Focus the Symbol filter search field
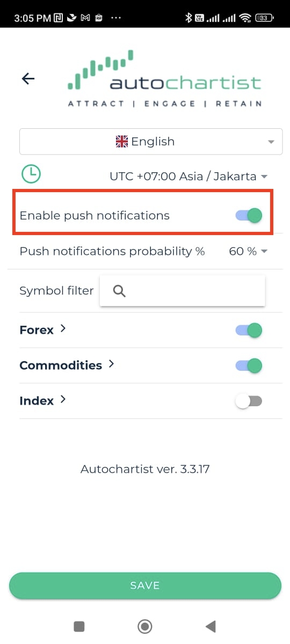290x644 pixels. pyautogui.click(x=183, y=291)
